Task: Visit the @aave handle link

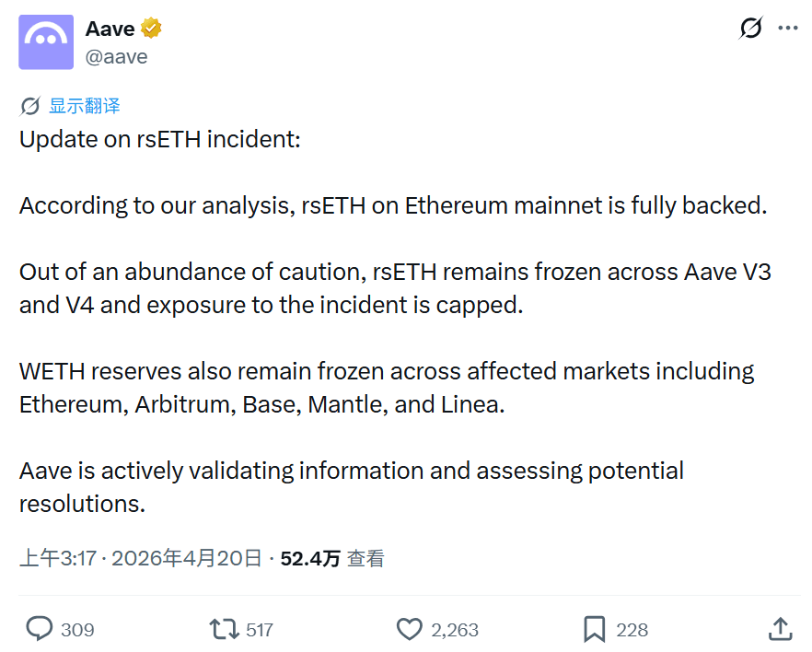Action: coord(116,56)
